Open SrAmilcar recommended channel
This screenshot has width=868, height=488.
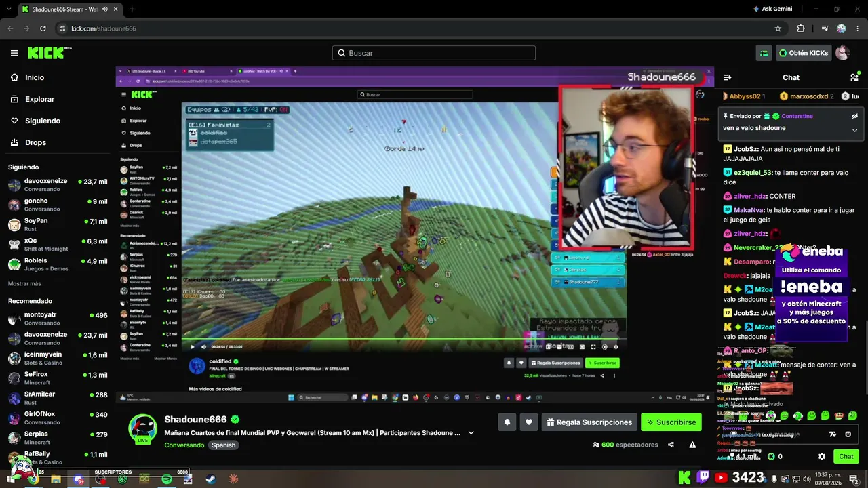[57, 398]
